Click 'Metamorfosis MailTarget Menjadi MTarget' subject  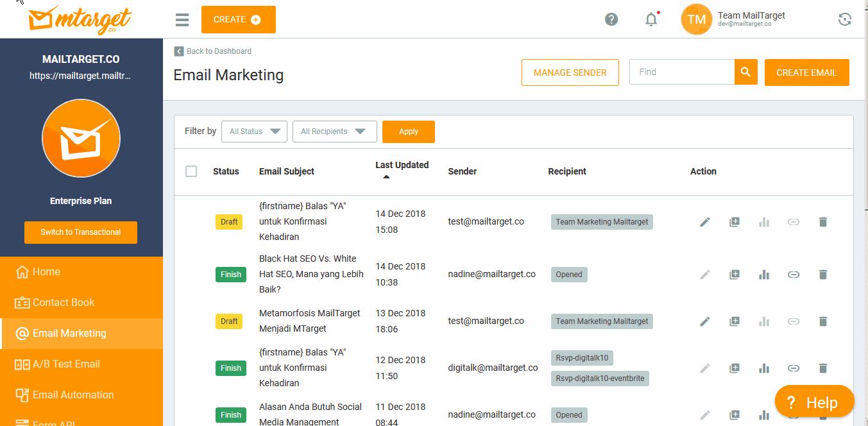point(310,321)
